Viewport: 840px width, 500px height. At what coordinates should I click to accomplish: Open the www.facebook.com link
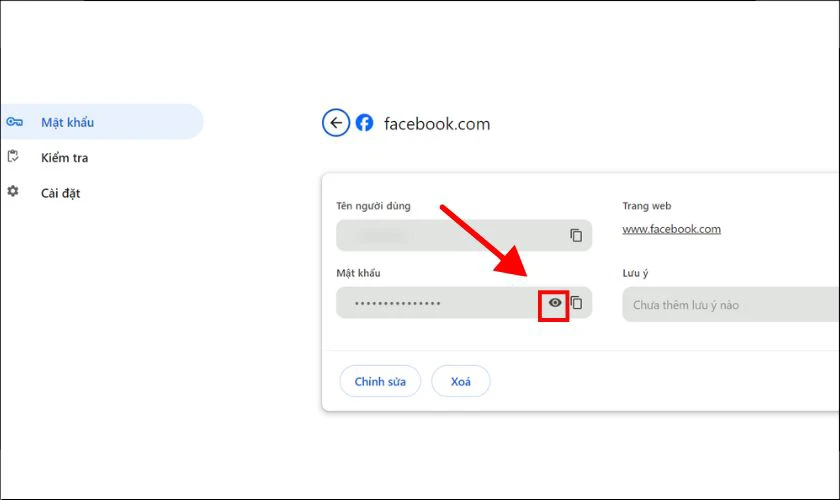[671, 229]
